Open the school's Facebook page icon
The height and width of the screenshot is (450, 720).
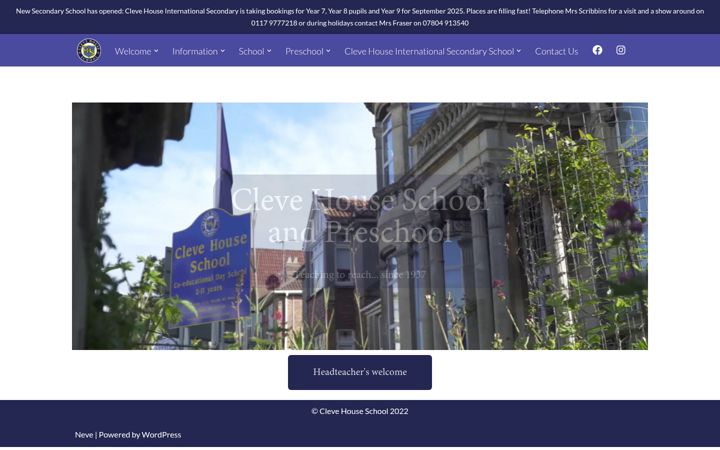[x=597, y=50]
